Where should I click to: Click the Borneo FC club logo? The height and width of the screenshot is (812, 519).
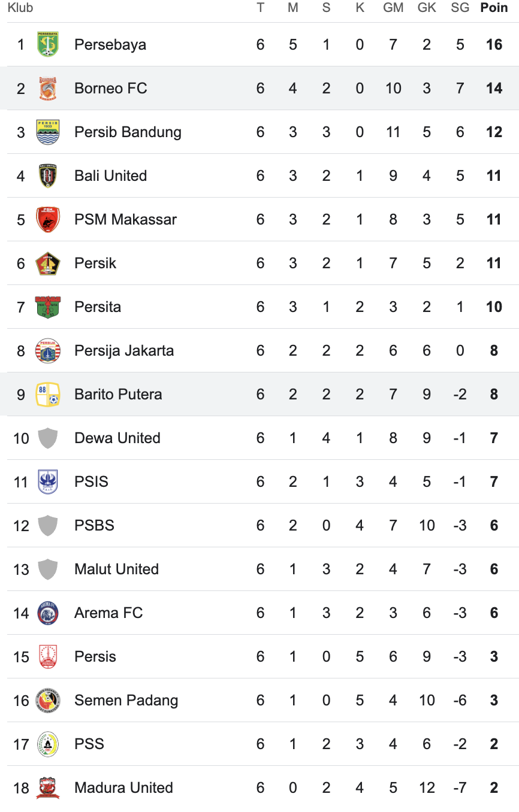pyautogui.click(x=48, y=88)
